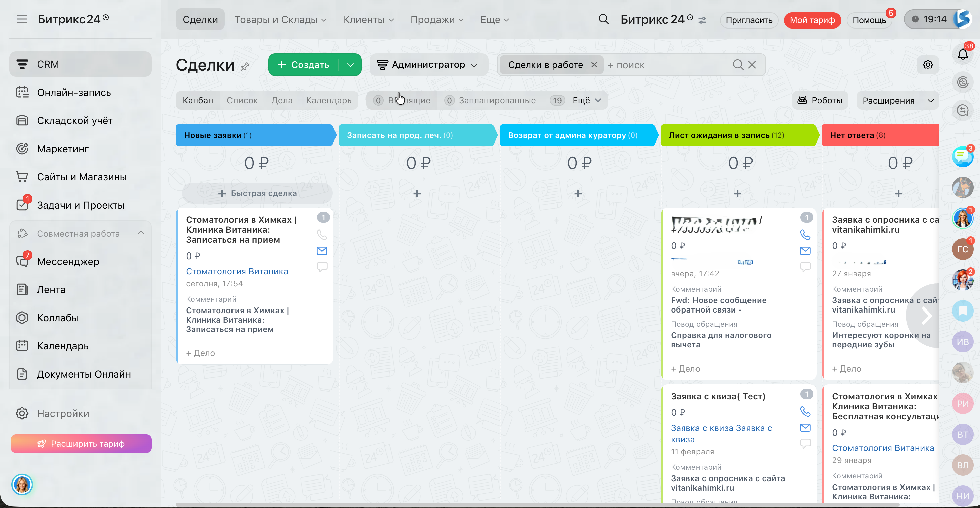Click phone icon on Заявка с квиза card
This screenshot has height=508, width=980.
pyautogui.click(x=805, y=411)
